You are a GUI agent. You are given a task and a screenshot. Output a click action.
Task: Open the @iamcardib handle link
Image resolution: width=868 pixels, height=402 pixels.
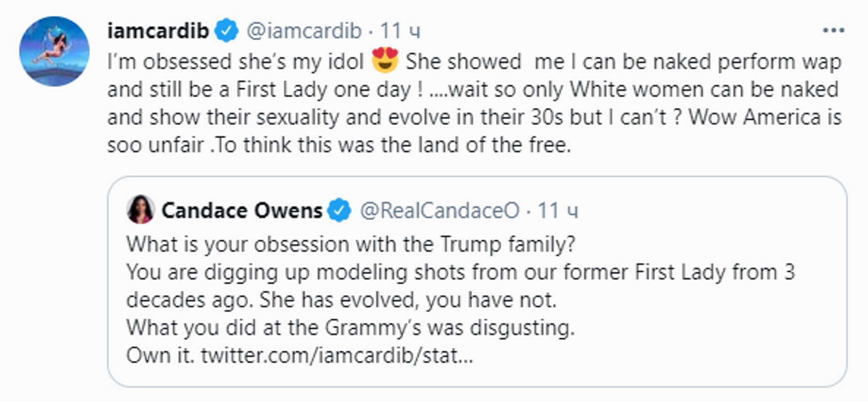(x=304, y=31)
